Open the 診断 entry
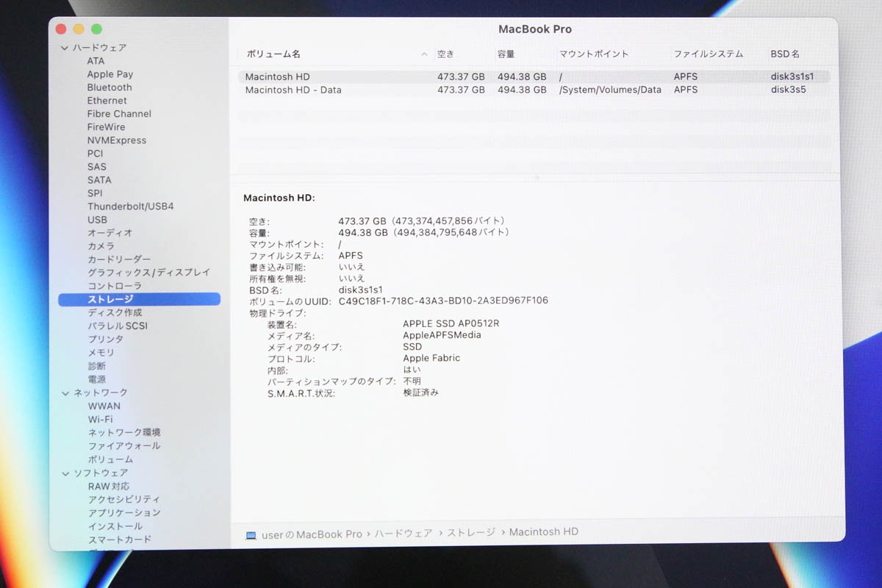The height and width of the screenshot is (588, 882). pyautogui.click(x=97, y=366)
